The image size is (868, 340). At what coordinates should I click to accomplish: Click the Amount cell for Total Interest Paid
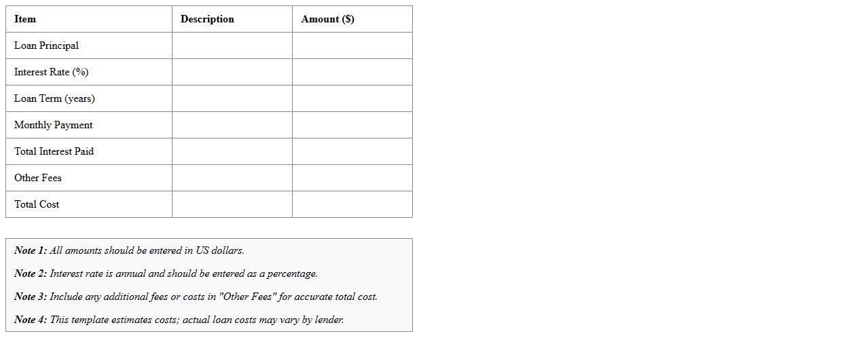pos(352,151)
